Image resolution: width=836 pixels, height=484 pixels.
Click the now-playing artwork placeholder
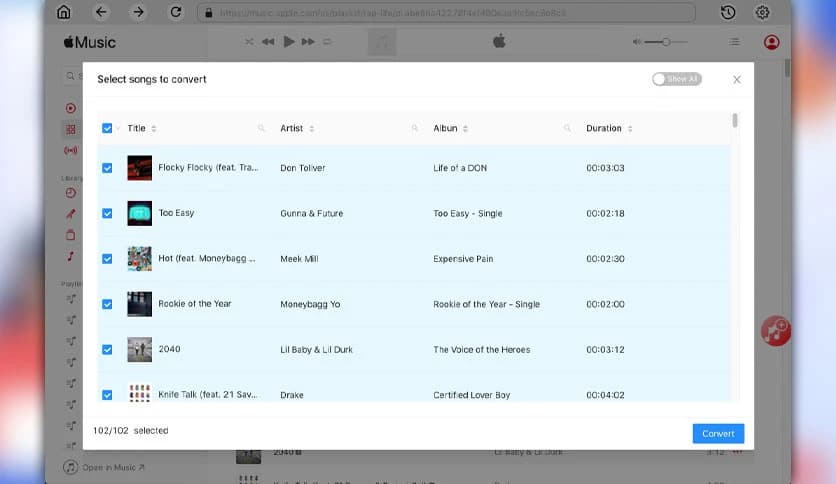[x=382, y=42]
